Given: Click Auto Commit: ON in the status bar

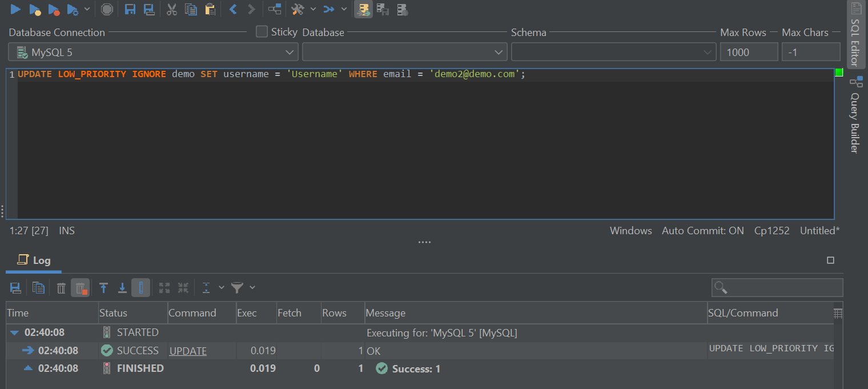Looking at the screenshot, I should (703, 230).
